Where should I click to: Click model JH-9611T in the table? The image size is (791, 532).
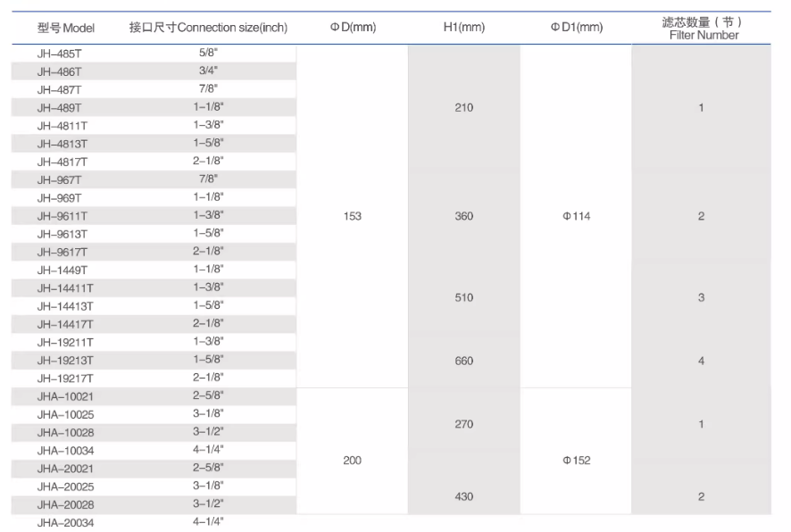62,216
